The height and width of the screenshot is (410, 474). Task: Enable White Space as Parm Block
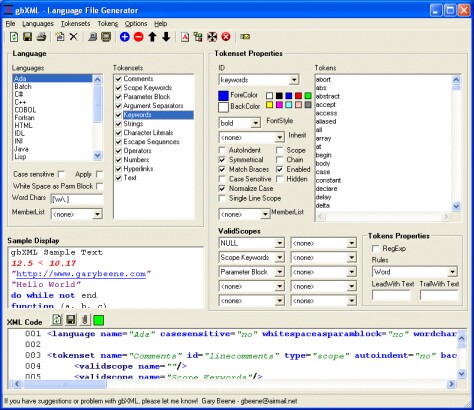99,186
